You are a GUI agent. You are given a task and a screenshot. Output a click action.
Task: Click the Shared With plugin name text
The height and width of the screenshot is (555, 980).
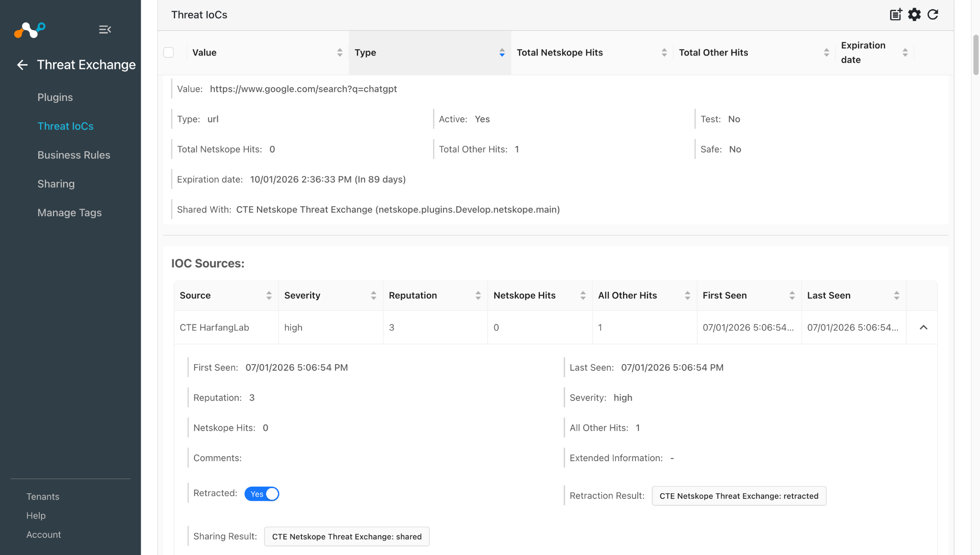[398, 210]
